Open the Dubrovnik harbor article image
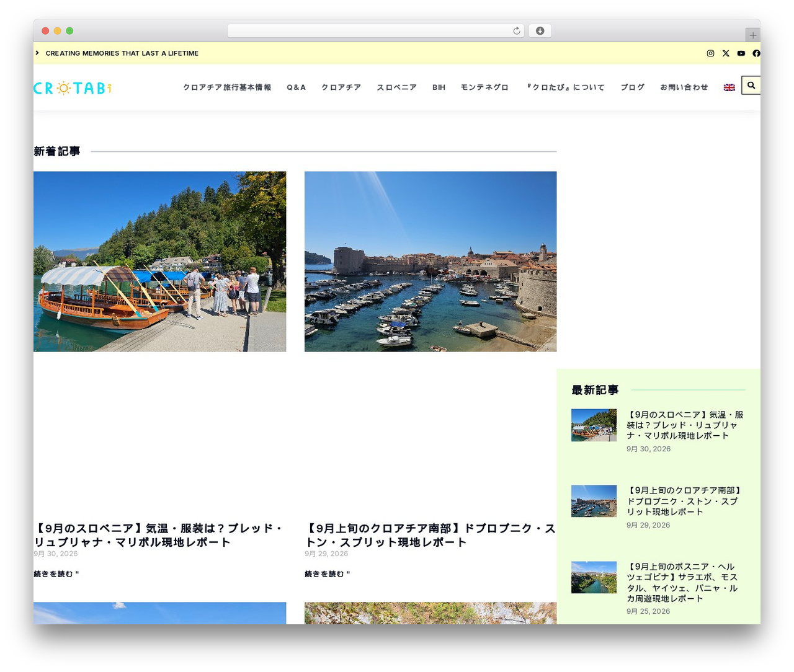The height and width of the screenshot is (672, 794). click(430, 262)
